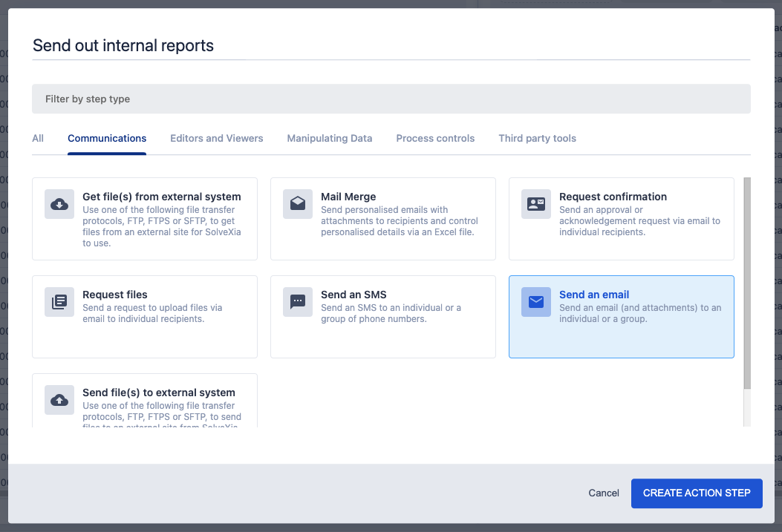Click the Request confirmation contact card icon
Image resolution: width=782 pixels, height=532 pixels.
pos(536,204)
